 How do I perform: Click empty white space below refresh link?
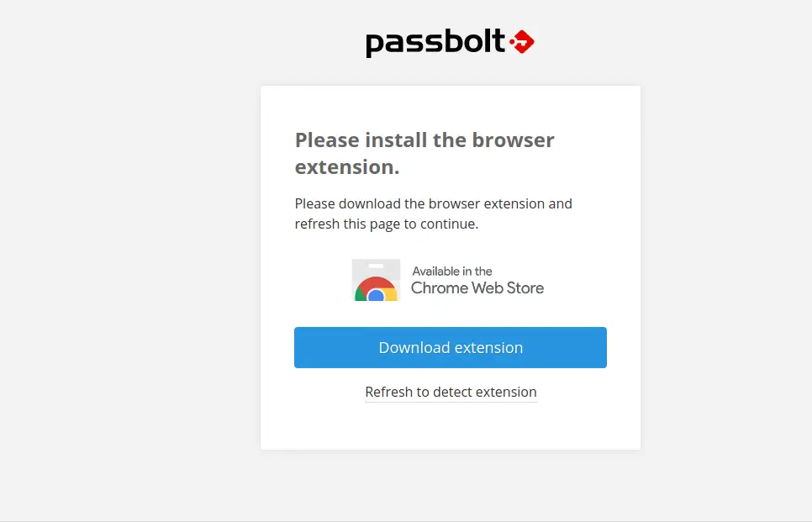[x=451, y=427]
